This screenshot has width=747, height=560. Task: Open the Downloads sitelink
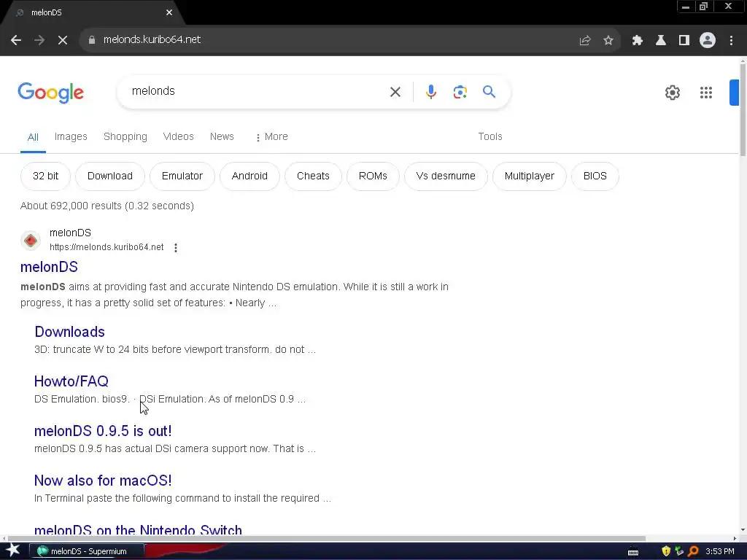tap(69, 332)
